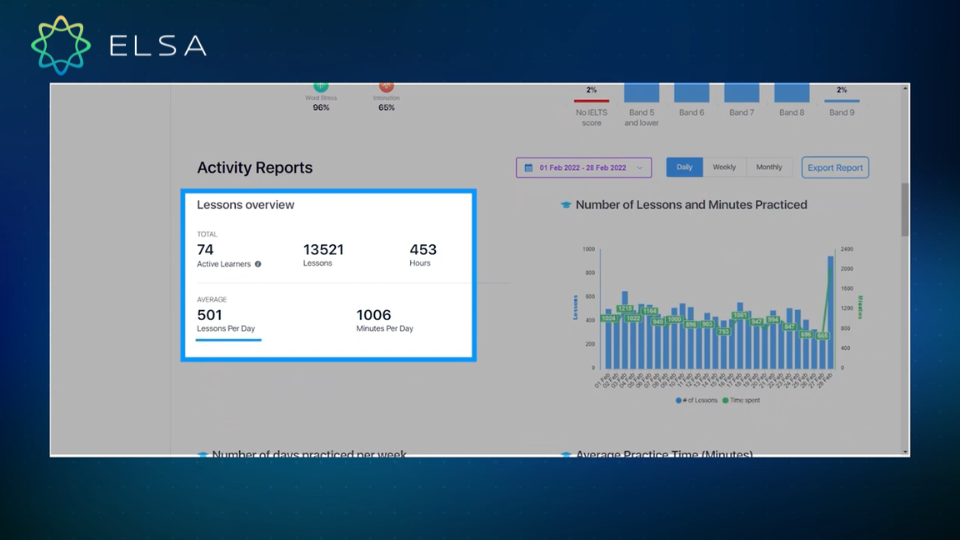
Task: Click the 1081 data label on chart
Action: point(740,315)
